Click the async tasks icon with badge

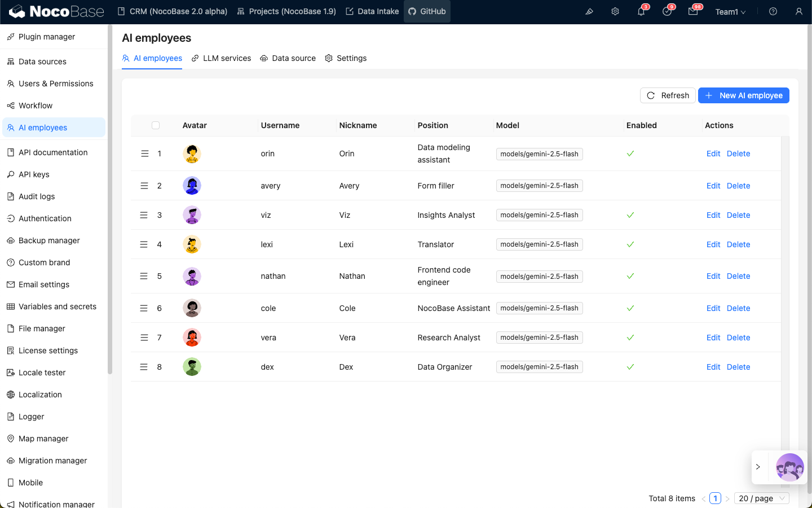(667, 12)
